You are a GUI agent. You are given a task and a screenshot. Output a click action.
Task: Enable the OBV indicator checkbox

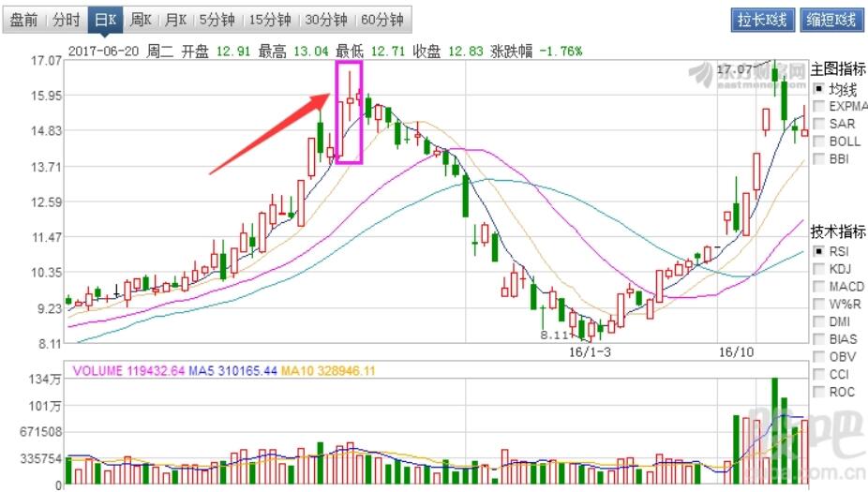pos(818,357)
